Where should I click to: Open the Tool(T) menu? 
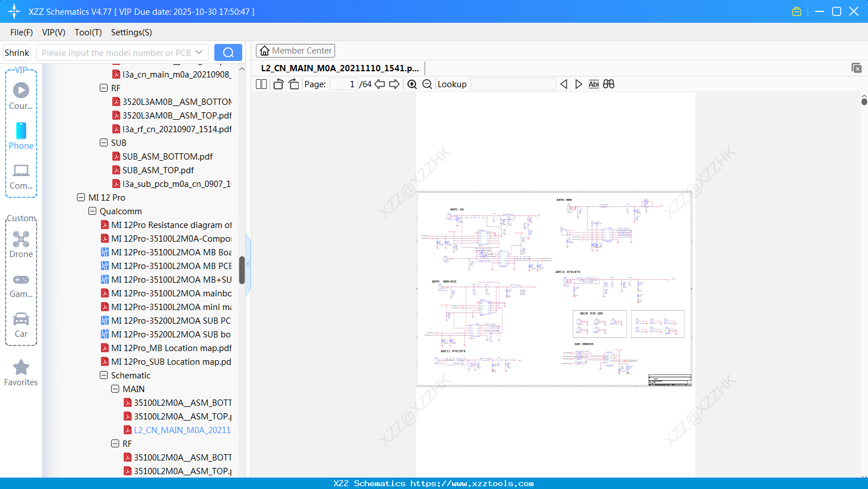coord(88,32)
